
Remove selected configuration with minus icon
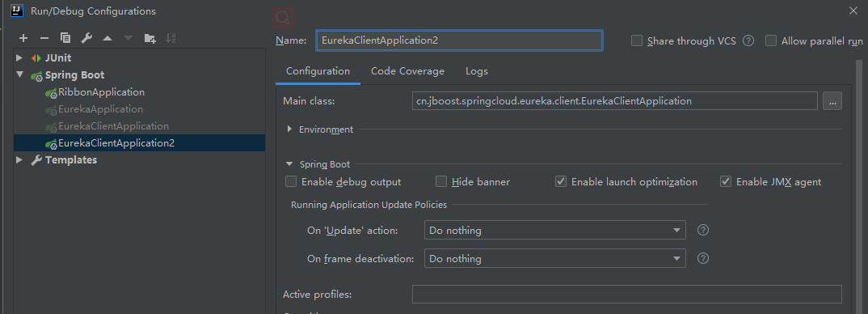click(44, 38)
